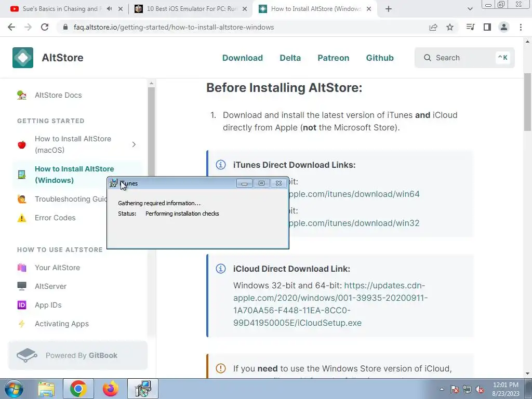Screen dimensions: 532x399
Task: Click the App IDs purple icon
Action: point(22,305)
